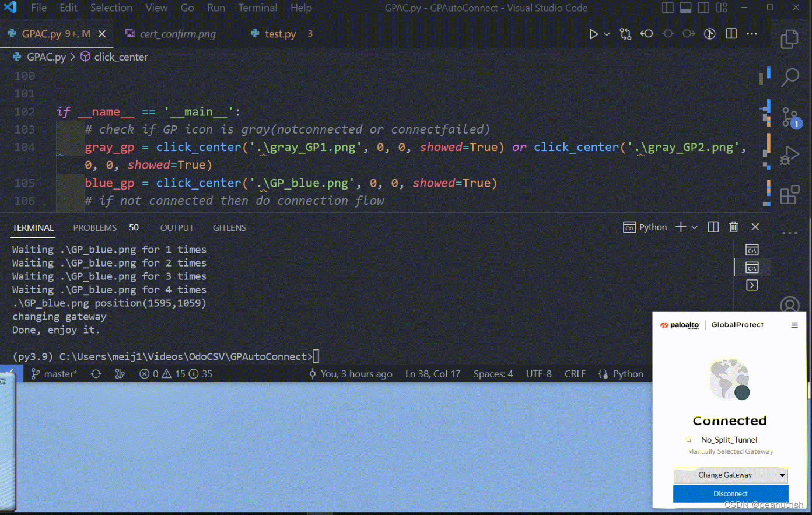Split the editor to the right
Screen dimensions: 812x515
pyautogui.click(x=731, y=34)
